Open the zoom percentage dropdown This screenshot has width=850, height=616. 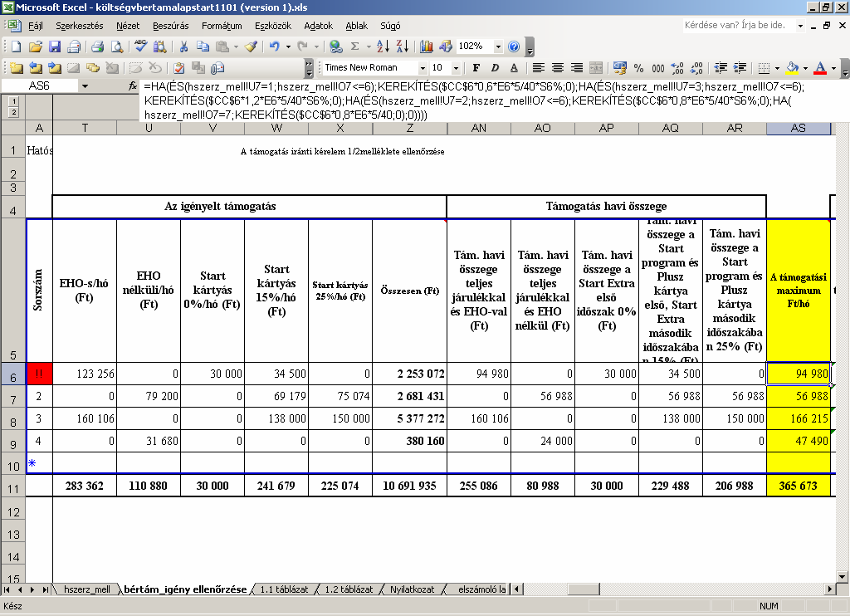click(498, 46)
